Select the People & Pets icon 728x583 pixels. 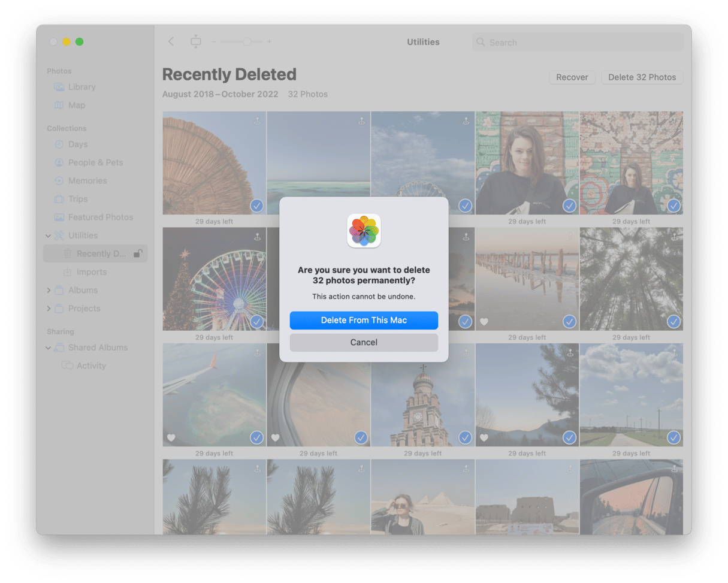click(59, 162)
